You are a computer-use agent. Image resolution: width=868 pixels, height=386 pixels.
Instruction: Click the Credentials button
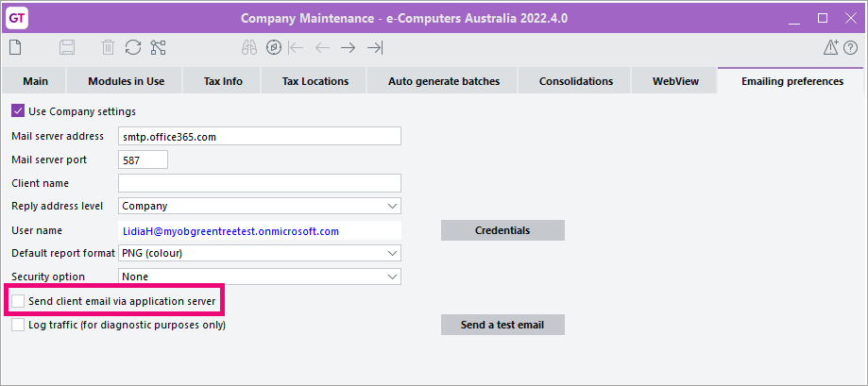click(x=502, y=230)
